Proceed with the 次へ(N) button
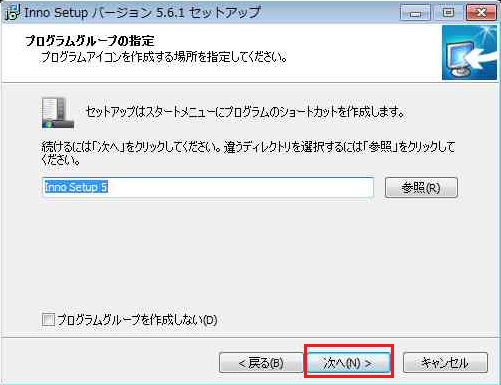The height and width of the screenshot is (385, 501). click(x=348, y=363)
